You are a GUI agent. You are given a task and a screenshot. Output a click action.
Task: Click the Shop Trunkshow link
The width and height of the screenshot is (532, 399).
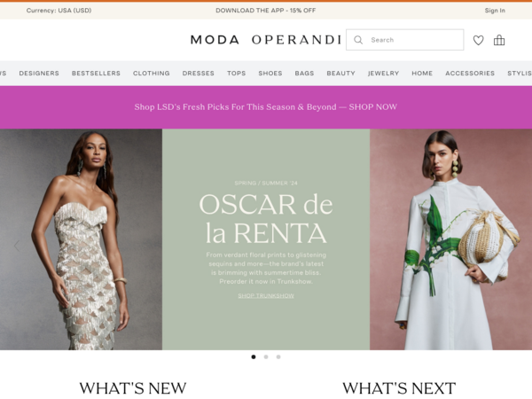tap(266, 296)
